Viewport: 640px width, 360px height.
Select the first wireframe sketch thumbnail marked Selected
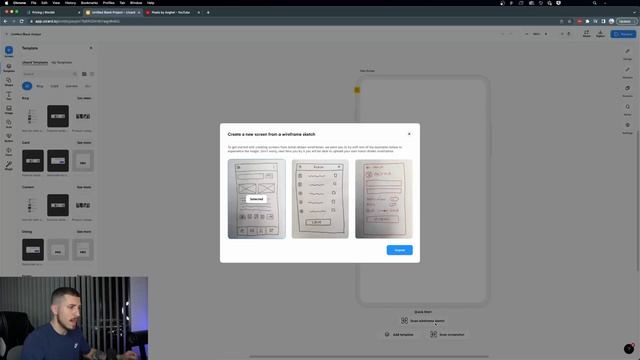[256, 199]
